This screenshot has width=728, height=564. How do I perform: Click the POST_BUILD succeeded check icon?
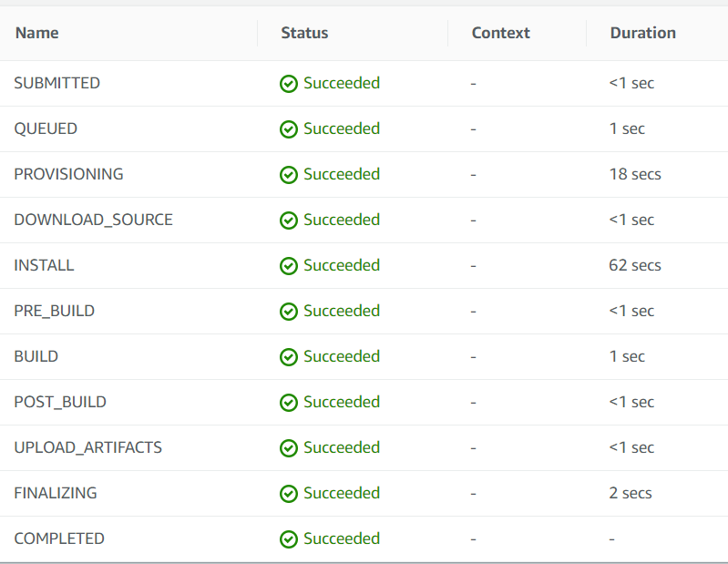tap(289, 403)
